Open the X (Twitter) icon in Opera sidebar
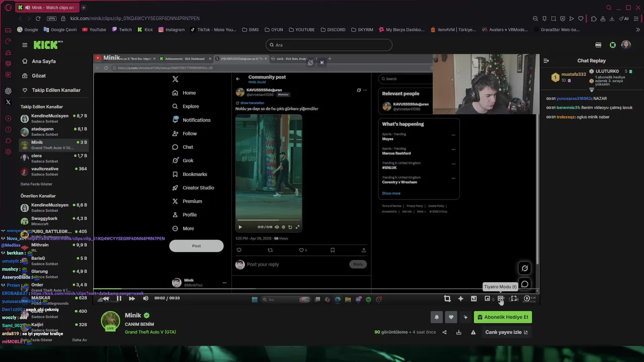Image resolution: width=644 pixels, height=362 pixels. (8, 102)
